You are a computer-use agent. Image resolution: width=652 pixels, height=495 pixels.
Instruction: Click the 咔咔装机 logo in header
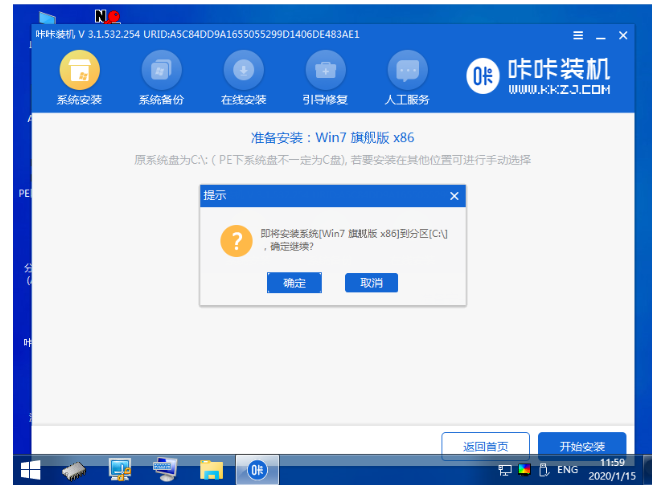click(x=535, y=76)
